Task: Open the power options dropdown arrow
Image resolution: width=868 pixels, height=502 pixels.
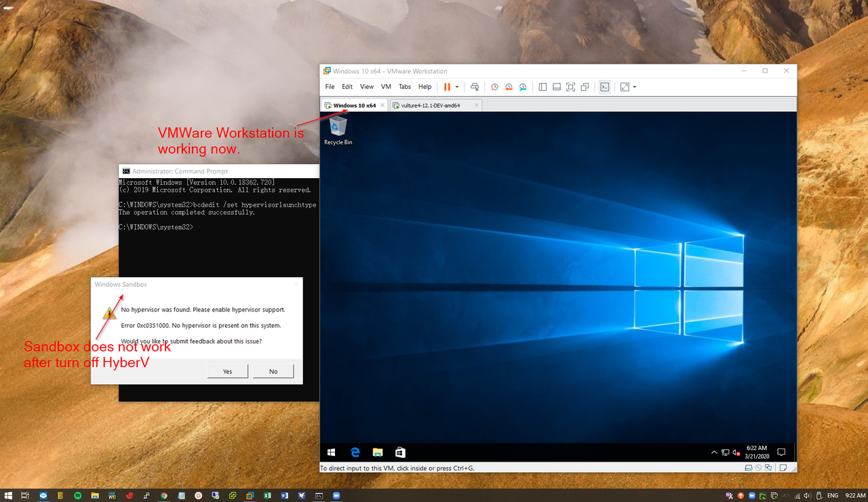Action: pos(457,87)
